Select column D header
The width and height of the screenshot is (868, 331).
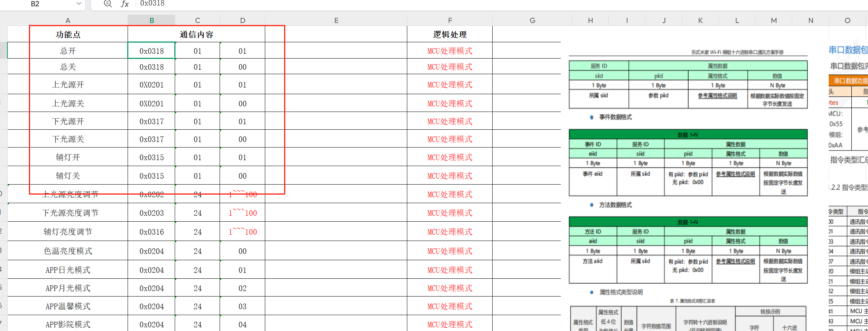(242, 20)
